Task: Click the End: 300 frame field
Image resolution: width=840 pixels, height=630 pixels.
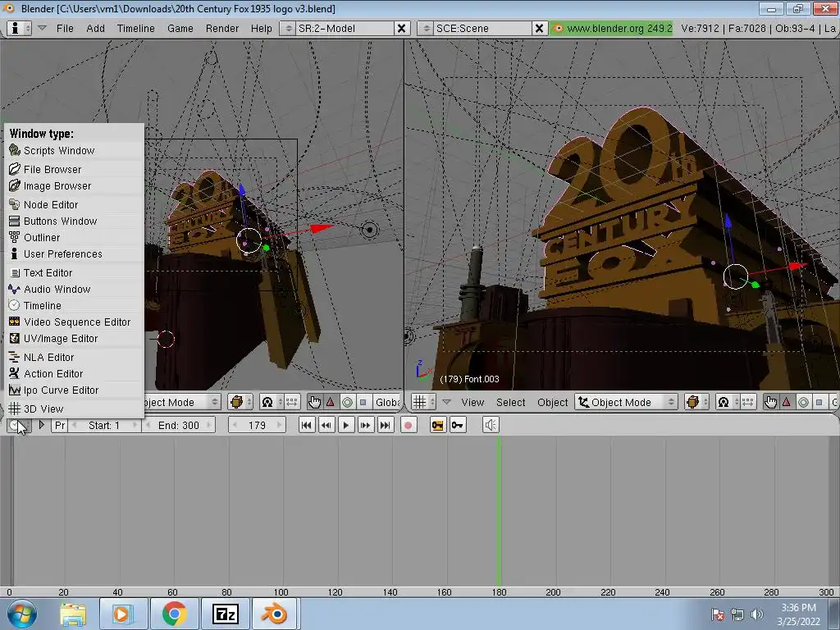Action: [178, 426]
